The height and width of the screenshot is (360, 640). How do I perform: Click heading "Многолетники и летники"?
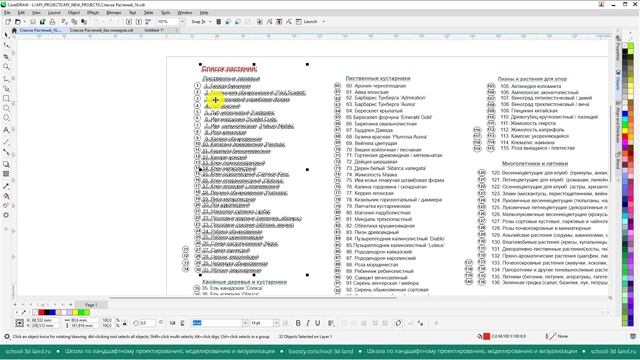(535, 163)
